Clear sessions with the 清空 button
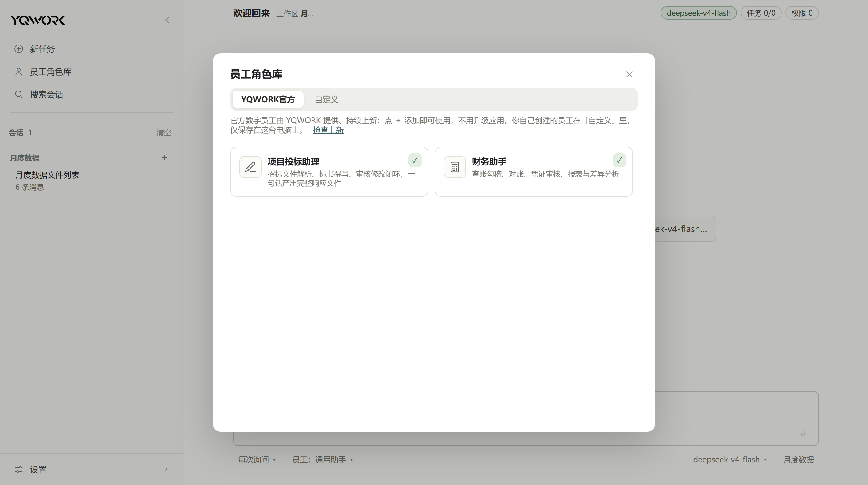Screen dimensions: 868x485 click(x=164, y=133)
